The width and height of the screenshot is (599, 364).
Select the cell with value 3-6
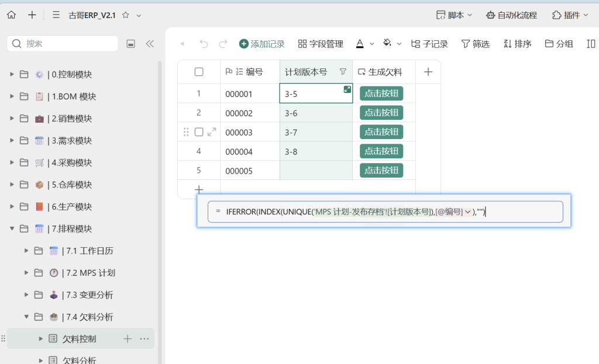tap(316, 113)
